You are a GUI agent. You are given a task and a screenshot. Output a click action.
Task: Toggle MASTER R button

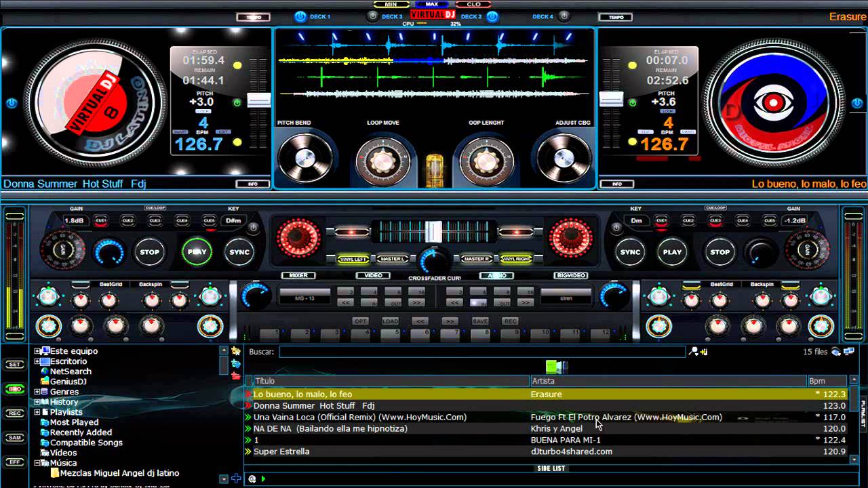476,259
